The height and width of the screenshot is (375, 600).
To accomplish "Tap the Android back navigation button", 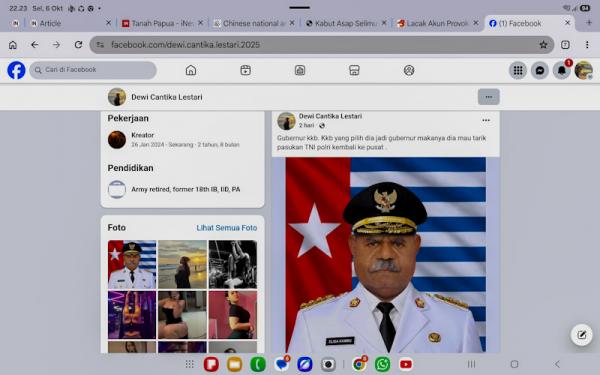I will point(557,364).
